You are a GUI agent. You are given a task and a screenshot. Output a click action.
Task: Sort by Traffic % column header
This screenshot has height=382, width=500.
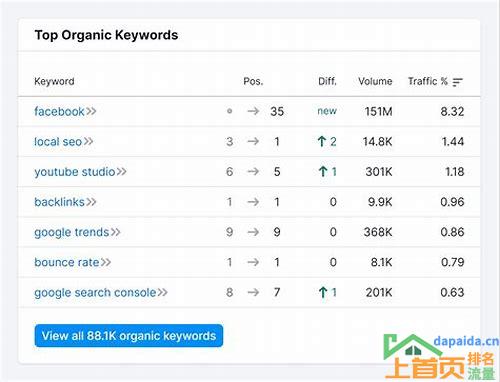click(428, 81)
